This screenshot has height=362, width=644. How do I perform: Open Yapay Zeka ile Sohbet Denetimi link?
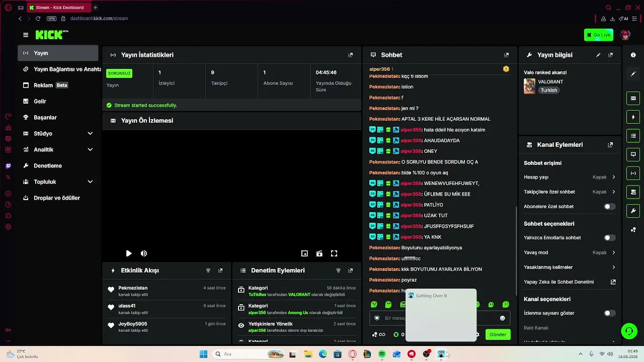[x=570, y=282]
